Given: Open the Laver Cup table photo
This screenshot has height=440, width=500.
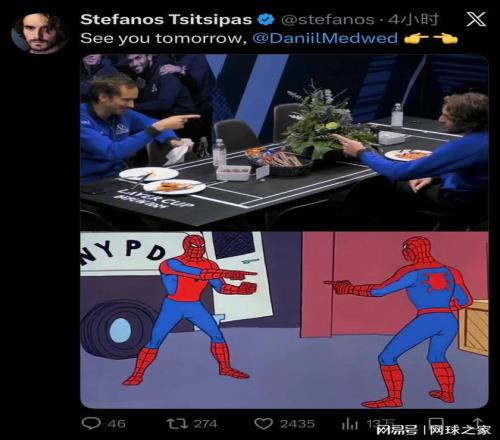Looking at the screenshot, I should [x=284, y=142].
